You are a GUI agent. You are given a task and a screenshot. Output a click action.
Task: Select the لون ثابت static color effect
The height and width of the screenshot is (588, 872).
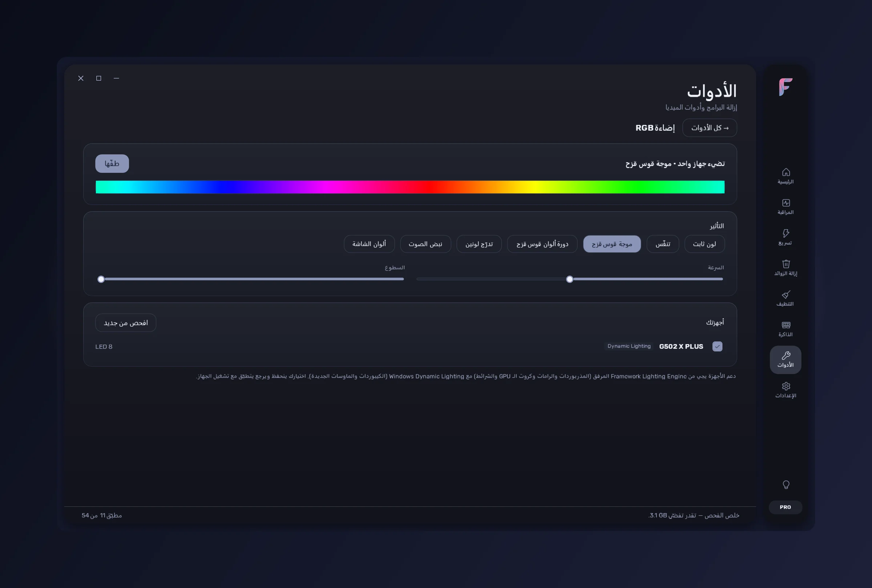pos(705,244)
